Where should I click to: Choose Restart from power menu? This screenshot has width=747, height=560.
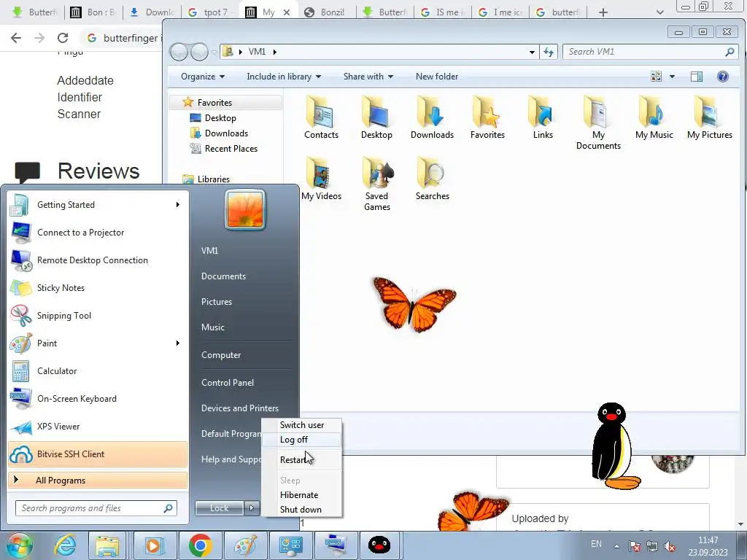pyautogui.click(x=302, y=459)
